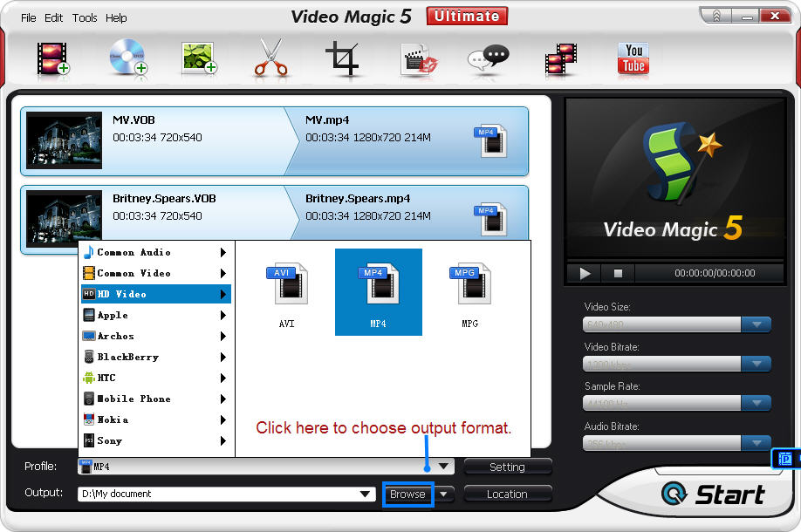The image size is (801, 532).
Task: Expand the Apple device category
Action: coord(156,315)
